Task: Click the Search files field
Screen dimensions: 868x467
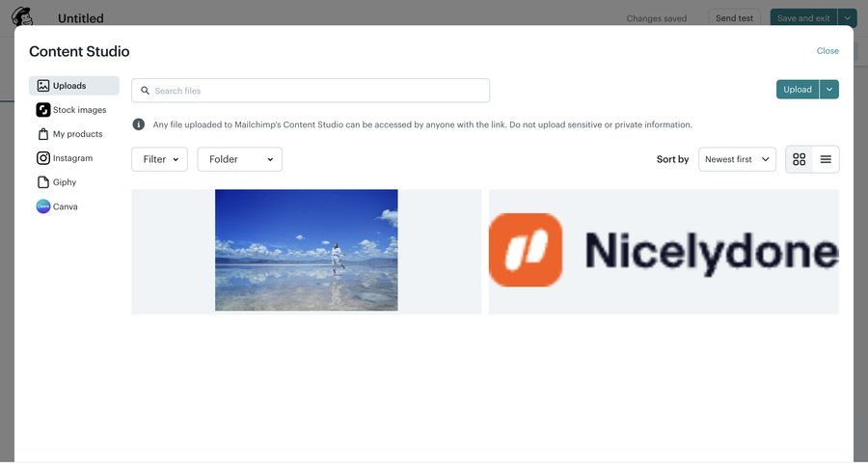Action: (311, 91)
